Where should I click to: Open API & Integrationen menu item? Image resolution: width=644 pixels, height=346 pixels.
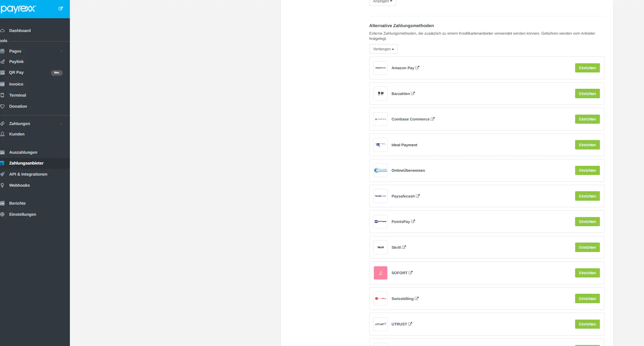point(28,174)
